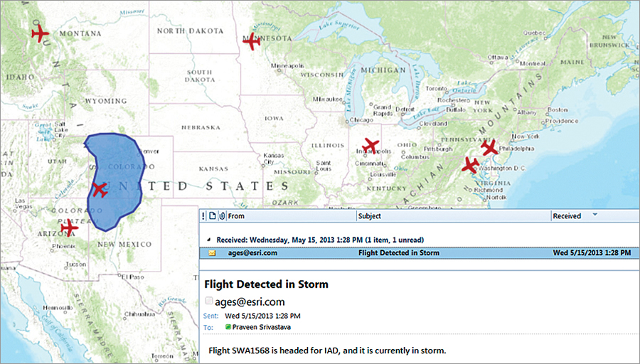Sort by the attachment paperclip column
Screen dimensions: 640x364
pos(223,216)
